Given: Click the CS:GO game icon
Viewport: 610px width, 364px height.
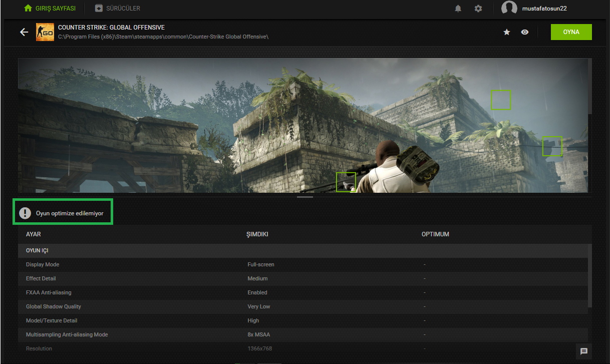Looking at the screenshot, I should pos(45,32).
